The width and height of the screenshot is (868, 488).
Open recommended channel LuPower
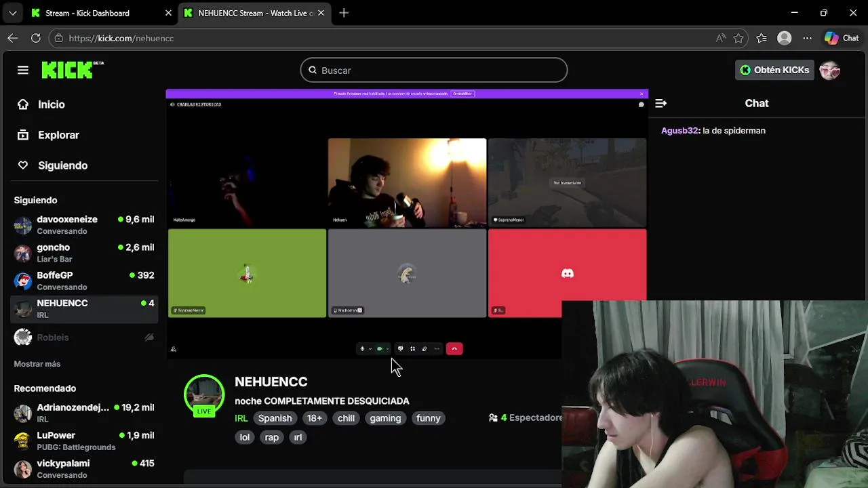coord(84,441)
